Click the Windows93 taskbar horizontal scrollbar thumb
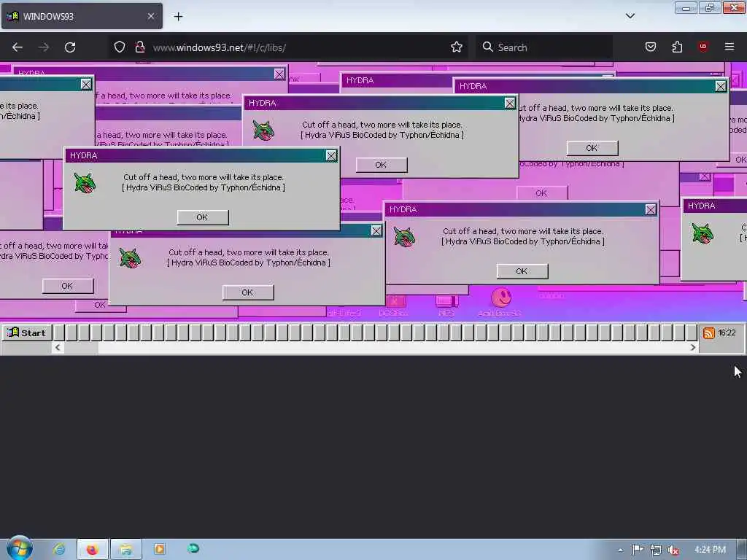Image resolution: width=747 pixels, height=560 pixels. click(x=81, y=348)
